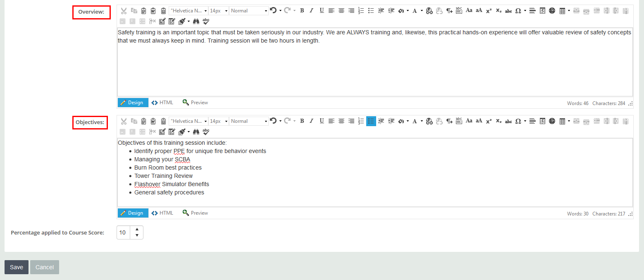Click the Cancel button

45,267
